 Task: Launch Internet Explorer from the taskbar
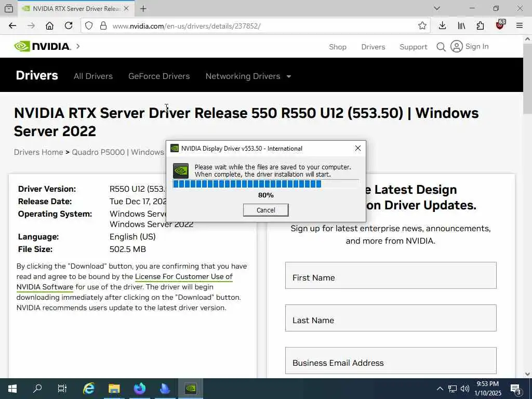(89, 389)
